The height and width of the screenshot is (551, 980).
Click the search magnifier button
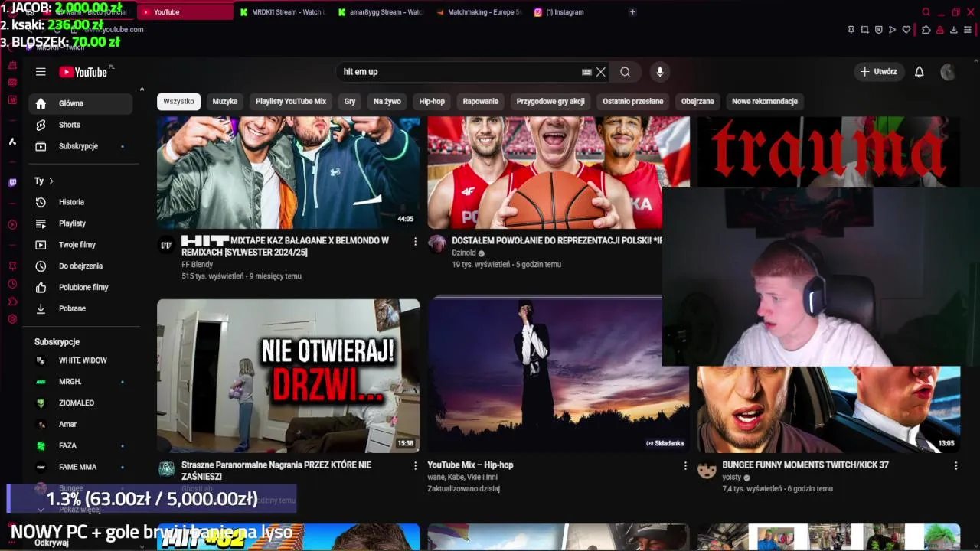pyautogui.click(x=626, y=72)
